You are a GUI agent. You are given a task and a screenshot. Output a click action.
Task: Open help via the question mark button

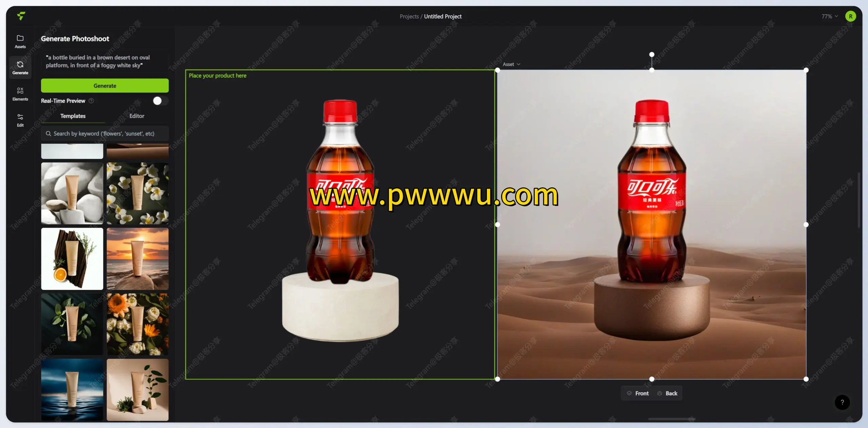pyautogui.click(x=842, y=403)
